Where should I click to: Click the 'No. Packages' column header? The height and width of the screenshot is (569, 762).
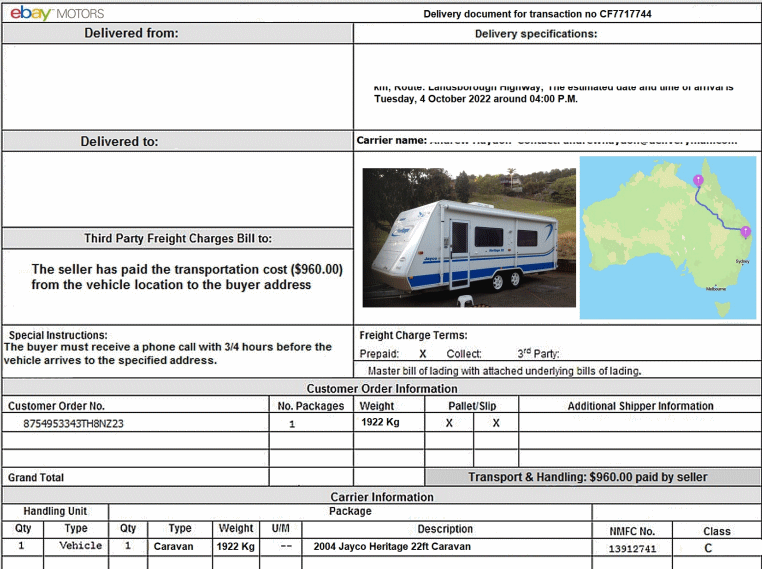tap(311, 406)
